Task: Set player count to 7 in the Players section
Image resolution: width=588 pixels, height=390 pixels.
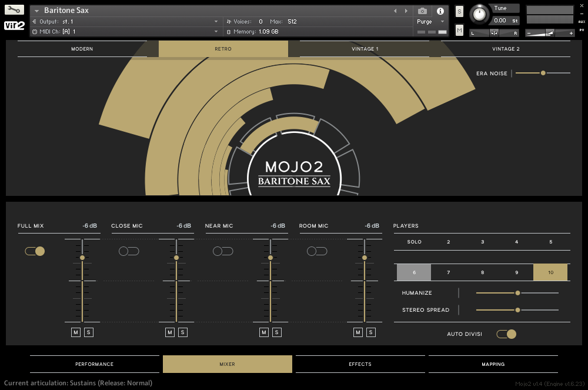Action: click(x=448, y=272)
